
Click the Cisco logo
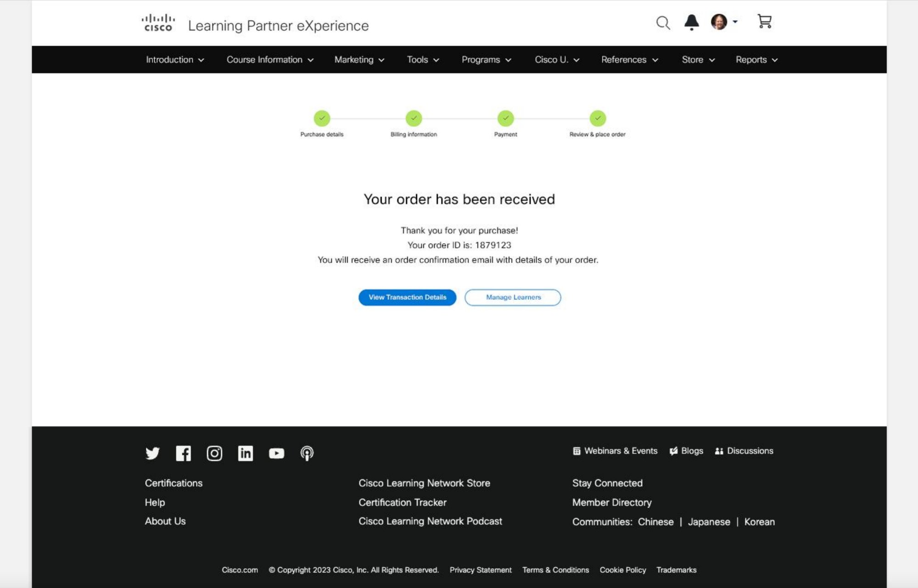click(x=158, y=23)
